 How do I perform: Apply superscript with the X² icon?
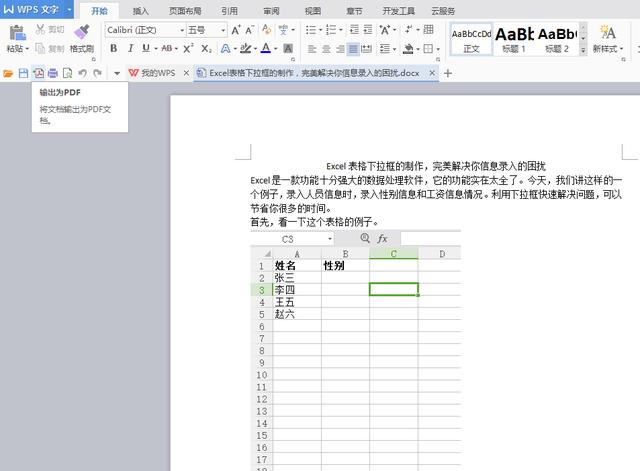pos(188,49)
